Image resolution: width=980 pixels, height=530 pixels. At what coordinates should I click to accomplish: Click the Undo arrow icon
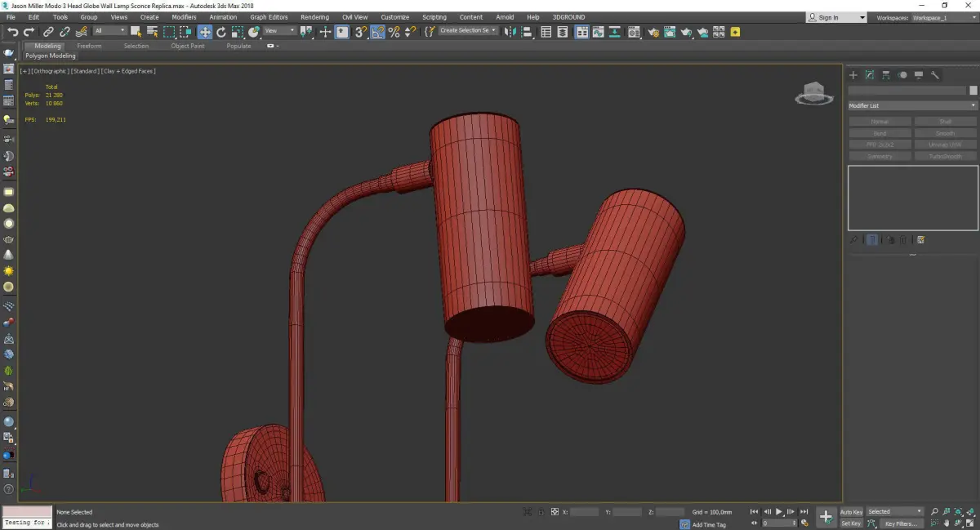coord(12,32)
